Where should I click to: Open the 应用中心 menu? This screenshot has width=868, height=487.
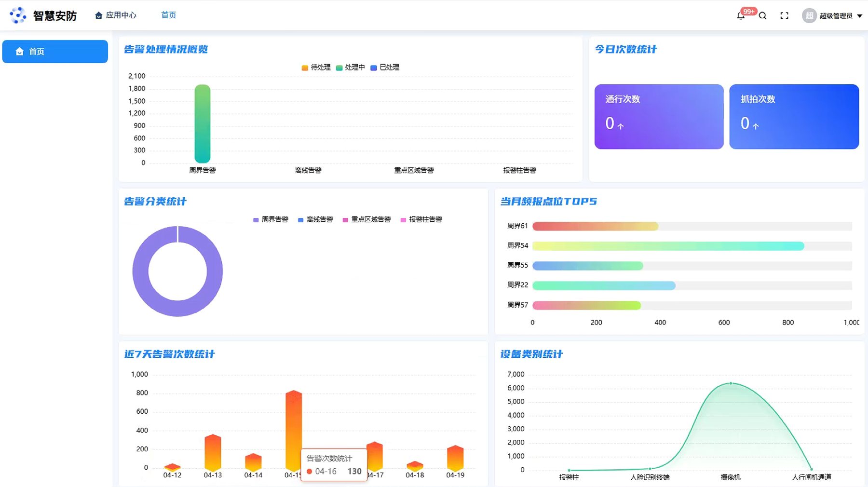116,15
